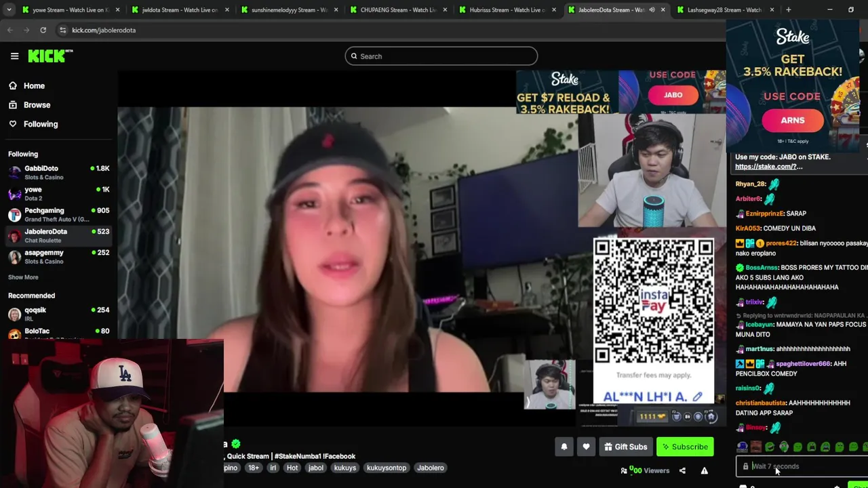The height and width of the screenshot is (488, 868).
Task: Open GabbiDota channel in Following list
Action: tap(58, 172)
